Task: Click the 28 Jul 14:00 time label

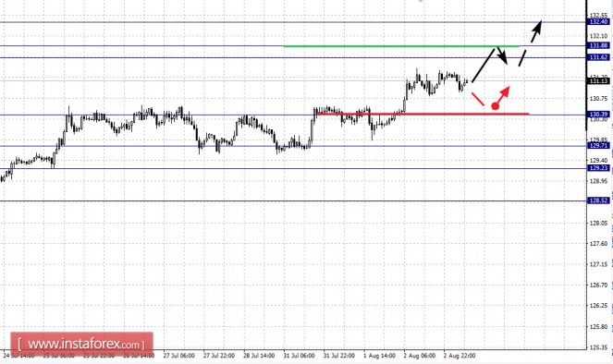Action: tap(259, 356)
